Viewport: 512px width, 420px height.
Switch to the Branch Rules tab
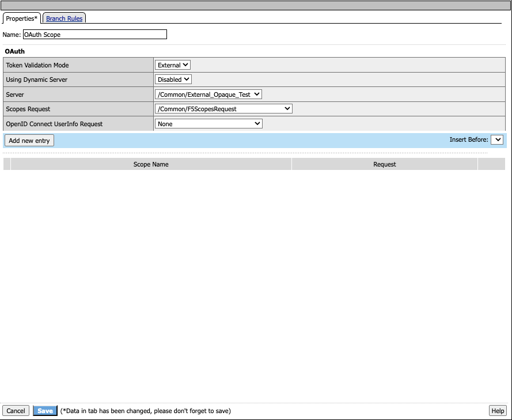tap(65, 18)
